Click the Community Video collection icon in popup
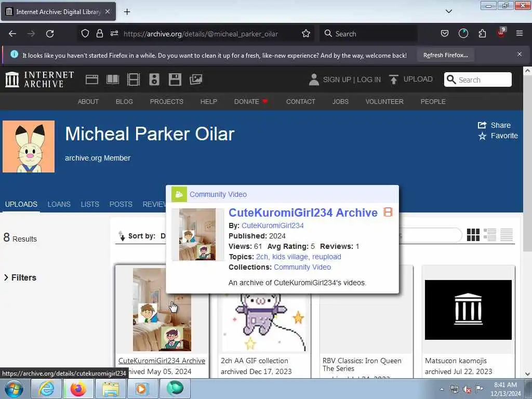The width and height of the screenshot is (532, 399). [x=179, y=194]
